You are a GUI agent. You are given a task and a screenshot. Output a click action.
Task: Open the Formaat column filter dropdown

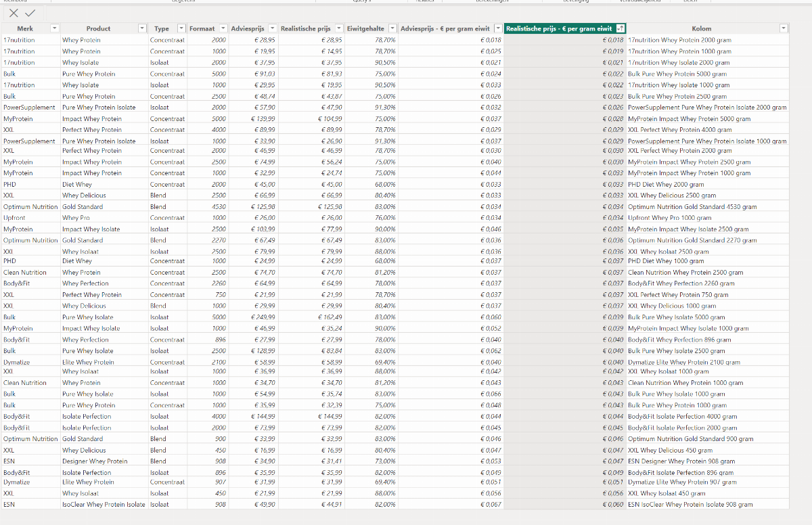[223, 28]
